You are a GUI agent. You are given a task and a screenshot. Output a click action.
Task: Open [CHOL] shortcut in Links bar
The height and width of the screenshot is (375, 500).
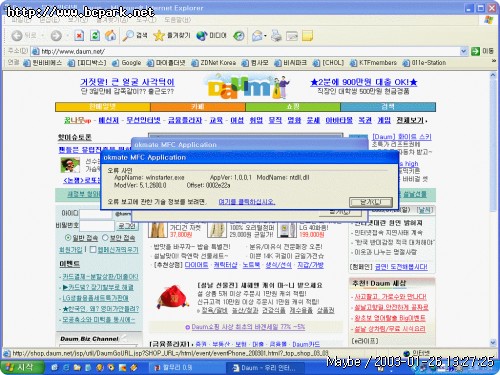click(328, 63)
